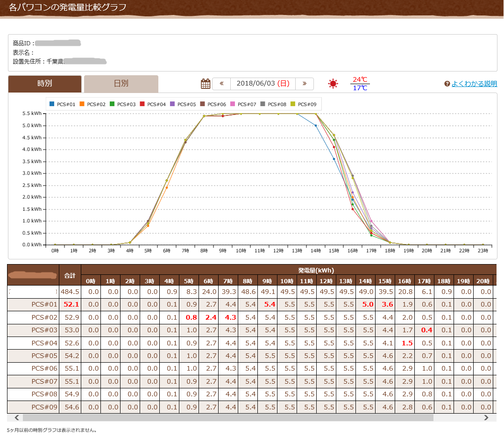Click the PCS#06 total 55.1
Image resolution: width=504 pixels, height=437 pixels.
coord(71,368)
